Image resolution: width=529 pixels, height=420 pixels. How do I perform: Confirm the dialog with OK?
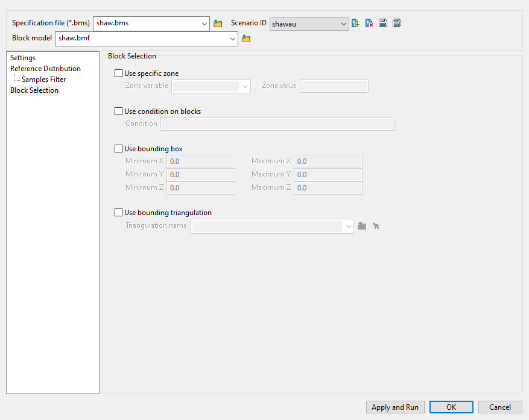tap(451, 407)
